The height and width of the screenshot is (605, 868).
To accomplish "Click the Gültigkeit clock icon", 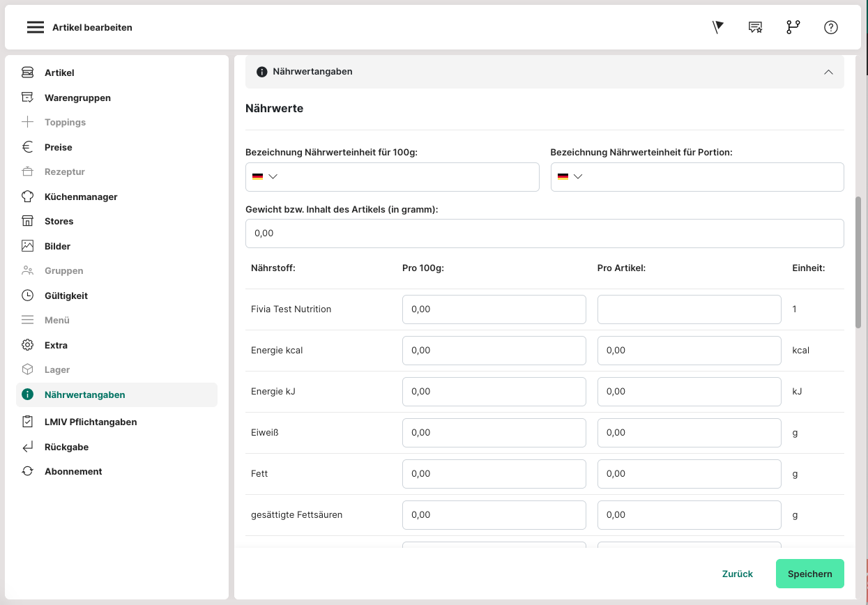I will (27, 296).
